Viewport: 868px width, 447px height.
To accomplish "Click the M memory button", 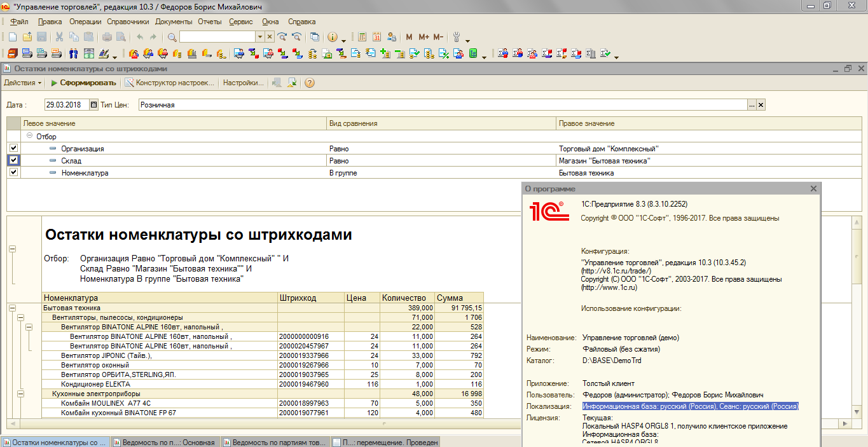I will pos(409,37).
